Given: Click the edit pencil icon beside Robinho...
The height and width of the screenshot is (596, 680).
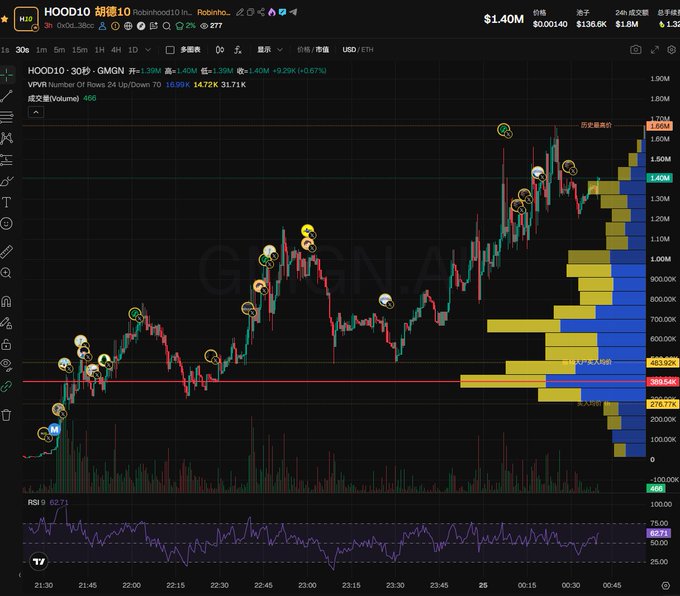Looking at the screenshot, I should [240, 12].
